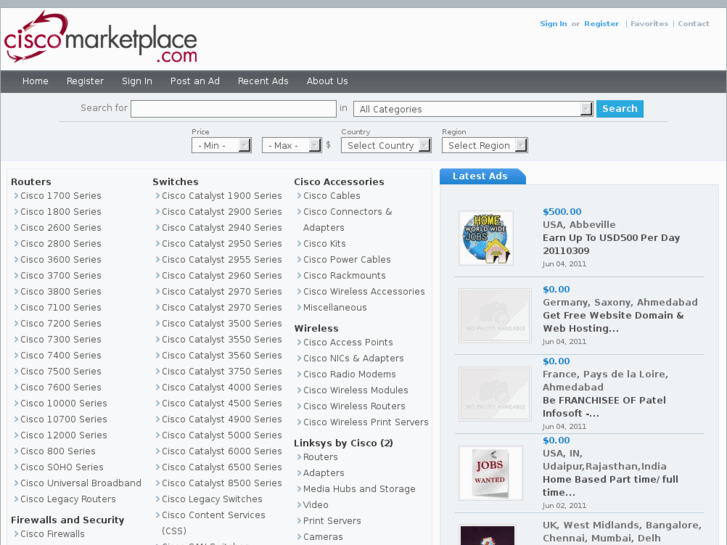Screen dimensions: 727x545
Task: Open Cisco 1700 Series
Action: tap(61, 196)
